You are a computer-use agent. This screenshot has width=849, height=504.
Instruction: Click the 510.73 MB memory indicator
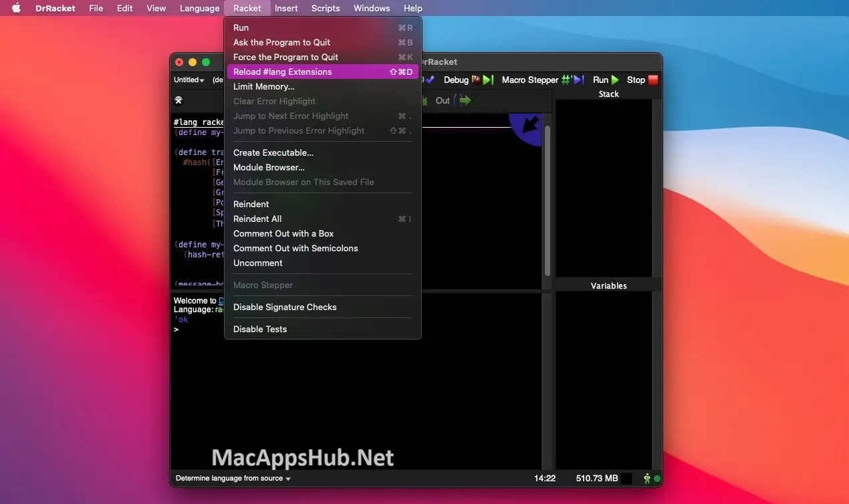tap(597, 479)
